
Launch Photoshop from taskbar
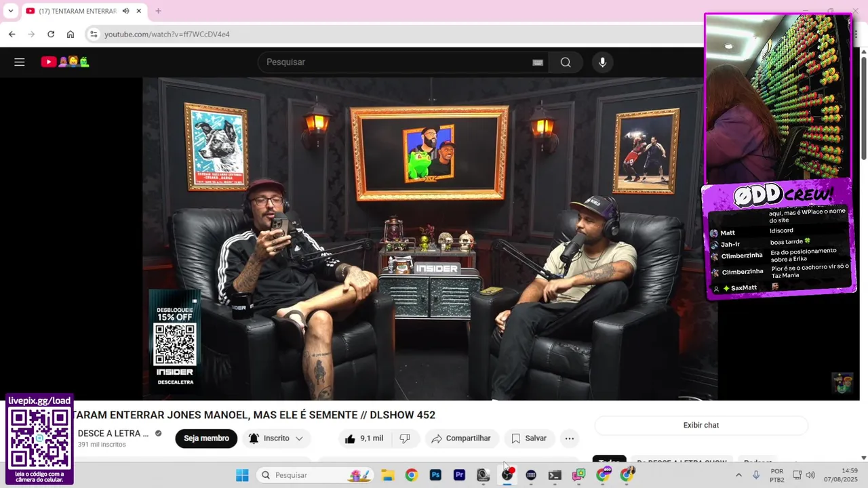coord(435,475)
